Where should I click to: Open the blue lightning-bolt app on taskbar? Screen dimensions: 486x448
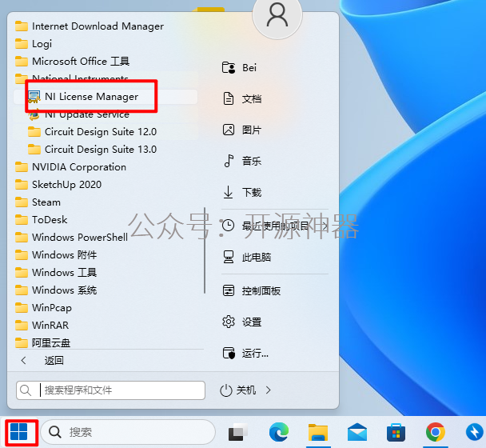pos(475,432)
